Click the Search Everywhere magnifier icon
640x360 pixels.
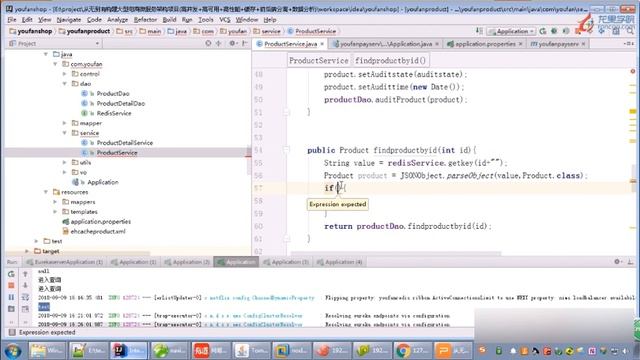630,31
